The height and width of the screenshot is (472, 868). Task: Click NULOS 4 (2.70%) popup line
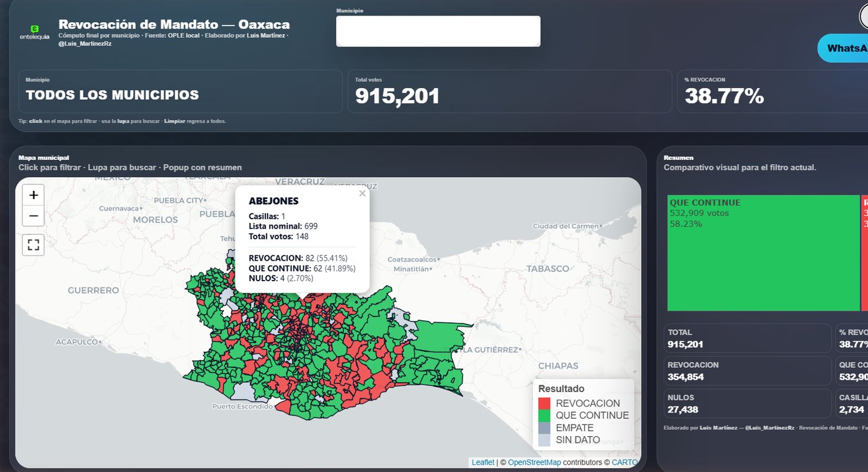point(281,279)
